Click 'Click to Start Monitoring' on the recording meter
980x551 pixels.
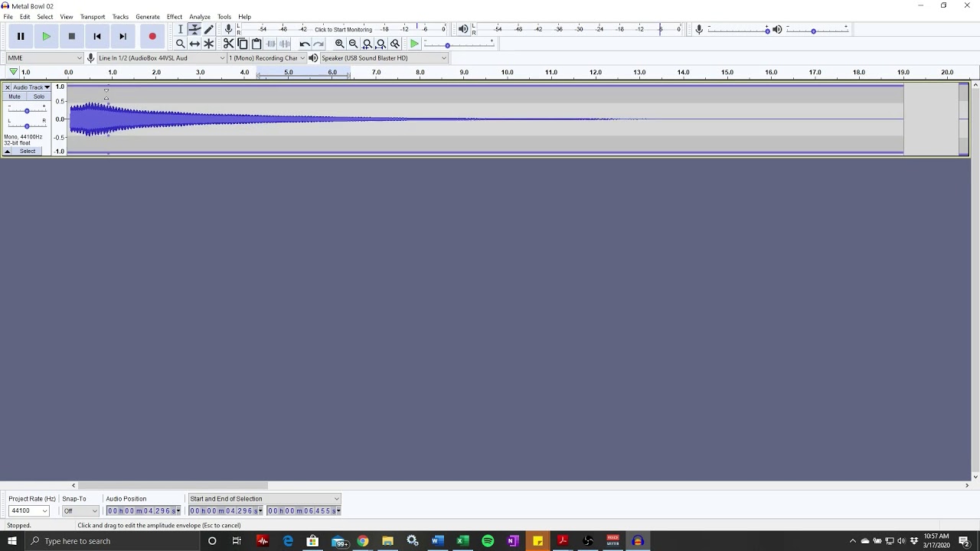(x=343, y=30)
